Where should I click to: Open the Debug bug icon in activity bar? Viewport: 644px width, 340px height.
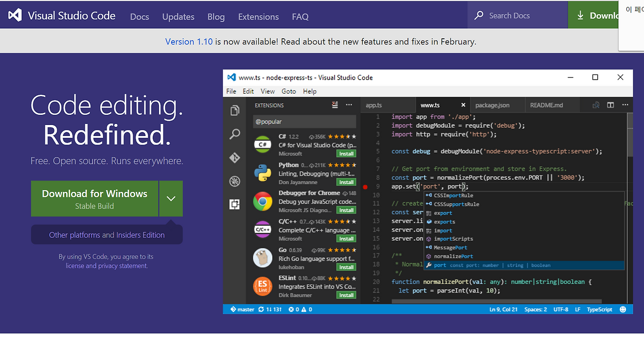point(234,181)
